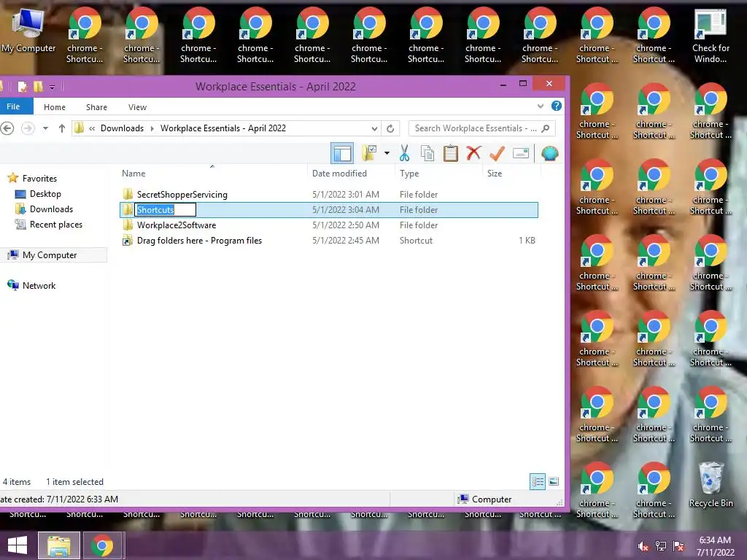This screenshot has height=560, width=747.
Task: Click the Forward navigation arrow
Action: click(x=28, y=128)
